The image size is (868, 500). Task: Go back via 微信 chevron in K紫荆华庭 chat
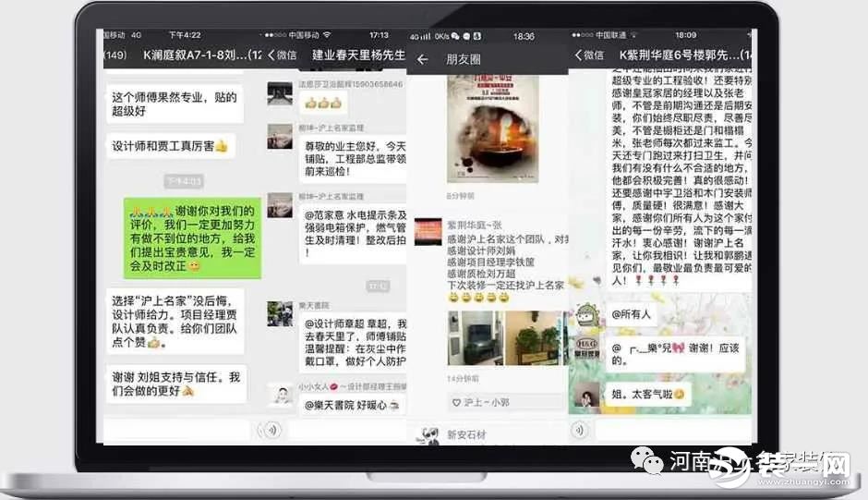[x=589, y=55]
